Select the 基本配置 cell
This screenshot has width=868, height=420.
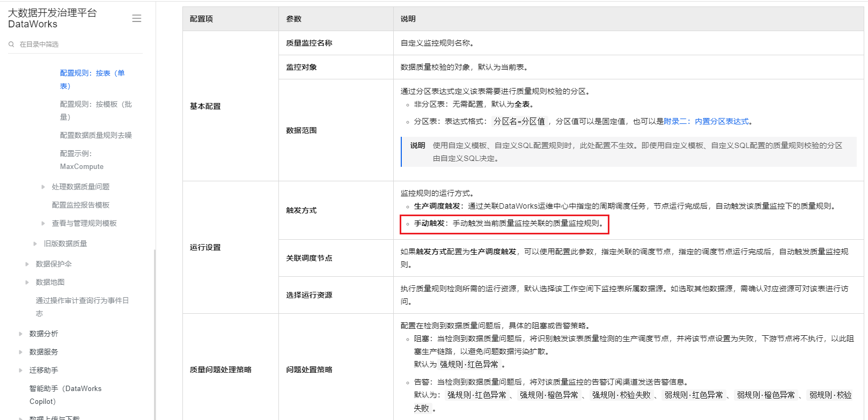pos(231,106)
